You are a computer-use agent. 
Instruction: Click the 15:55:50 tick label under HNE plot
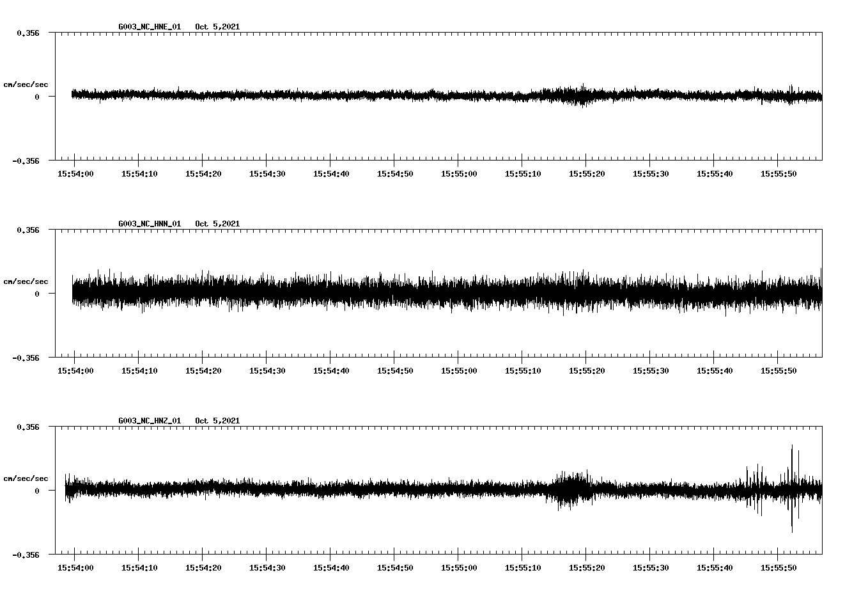tap(779, 174)
